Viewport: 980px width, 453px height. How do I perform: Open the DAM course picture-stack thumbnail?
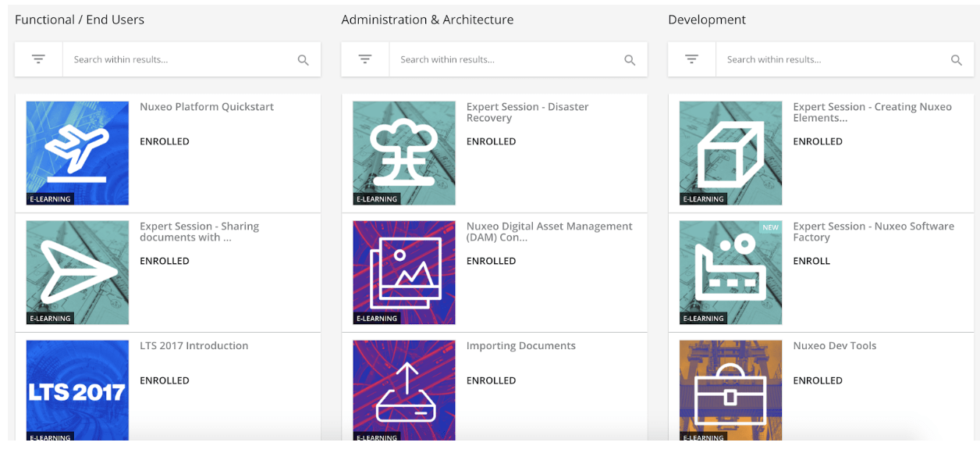pos(404,273)
